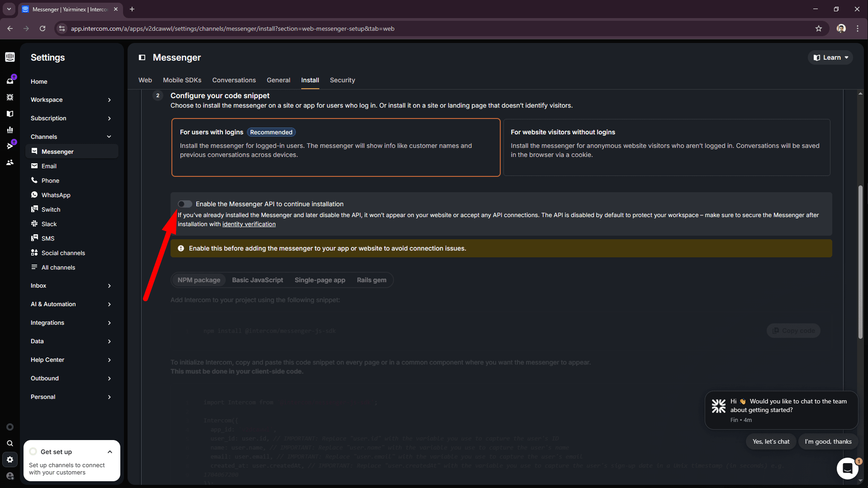This screenshot has width=868, height=488.
Task: Open the Knowledge book icon in left rail
Action: (10, 114)
